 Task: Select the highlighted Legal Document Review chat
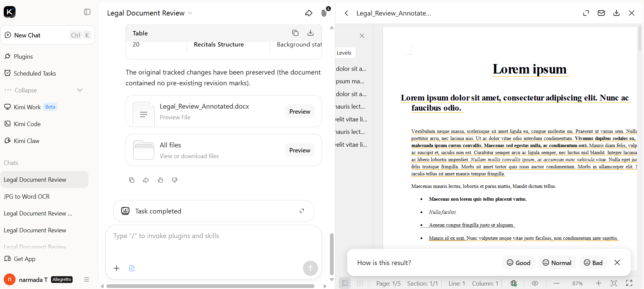(44, 179)
